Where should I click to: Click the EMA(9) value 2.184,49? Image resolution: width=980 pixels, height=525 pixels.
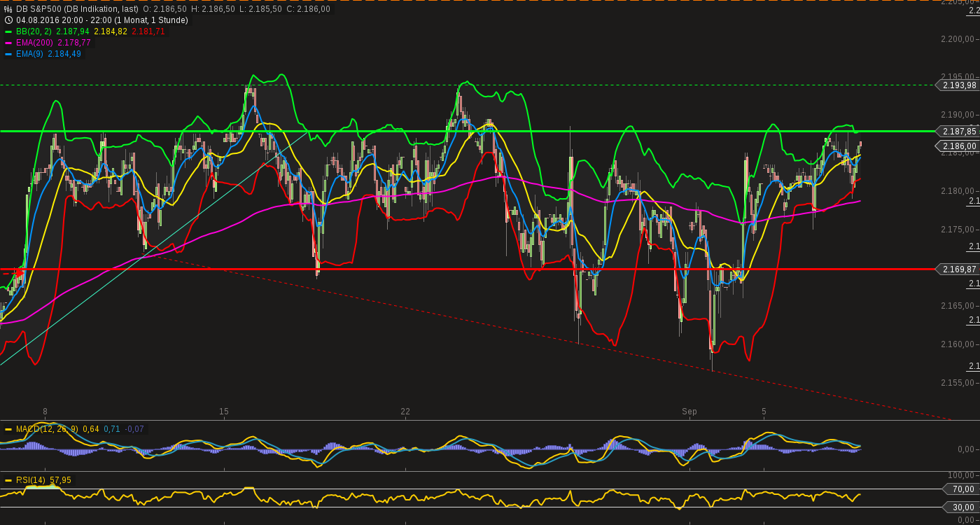tap(64, 54)
